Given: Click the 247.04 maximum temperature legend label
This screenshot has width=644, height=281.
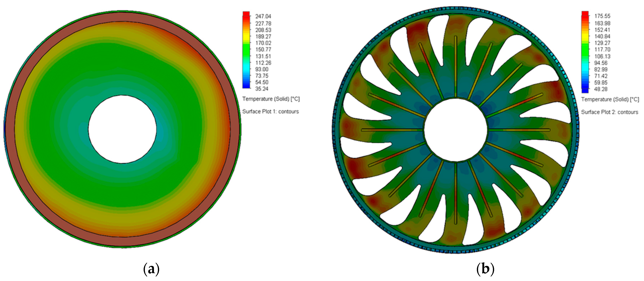Looking at the screenshot, I should [x=263, y=17].
